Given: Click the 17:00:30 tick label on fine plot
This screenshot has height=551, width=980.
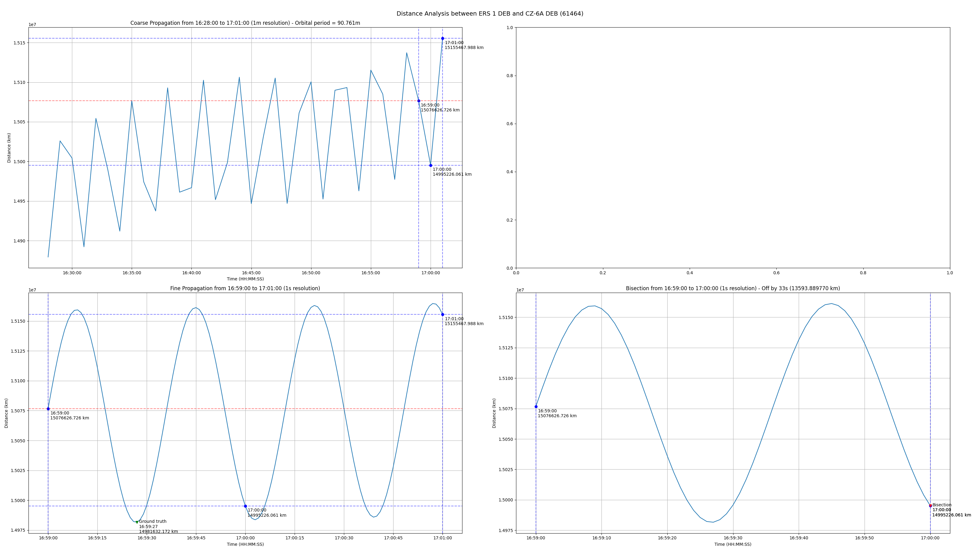Looking at the screenshot, I should tap(344, 538).
